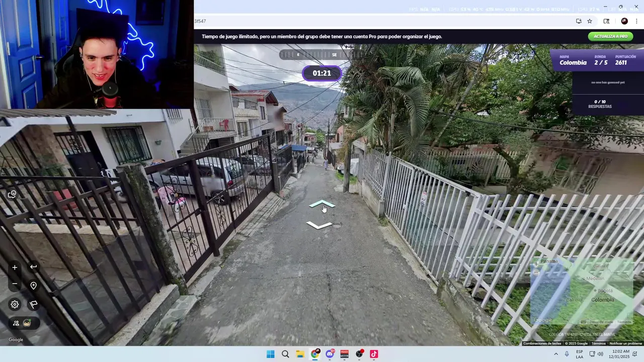Click the address bar URL text

click(200, 21)
